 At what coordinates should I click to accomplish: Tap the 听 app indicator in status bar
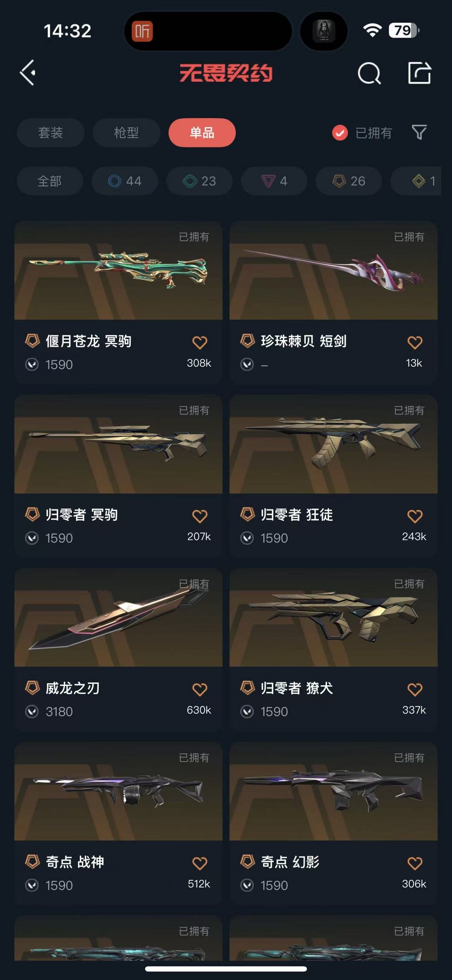pyautogui.click(x=142, y=31)
